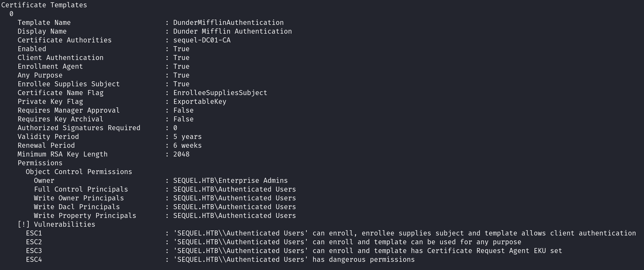Click the Enrollment Agent True value

coord(181,66)
